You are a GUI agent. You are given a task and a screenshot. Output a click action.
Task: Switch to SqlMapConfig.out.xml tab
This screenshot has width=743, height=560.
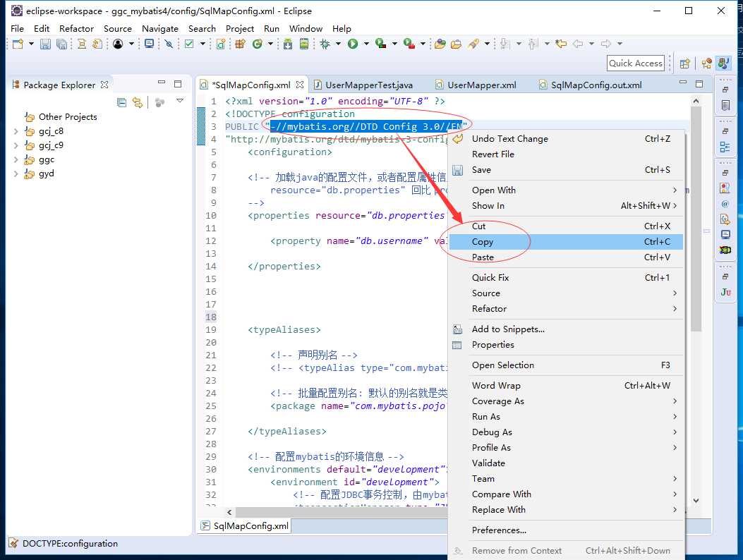pos(591,85)
